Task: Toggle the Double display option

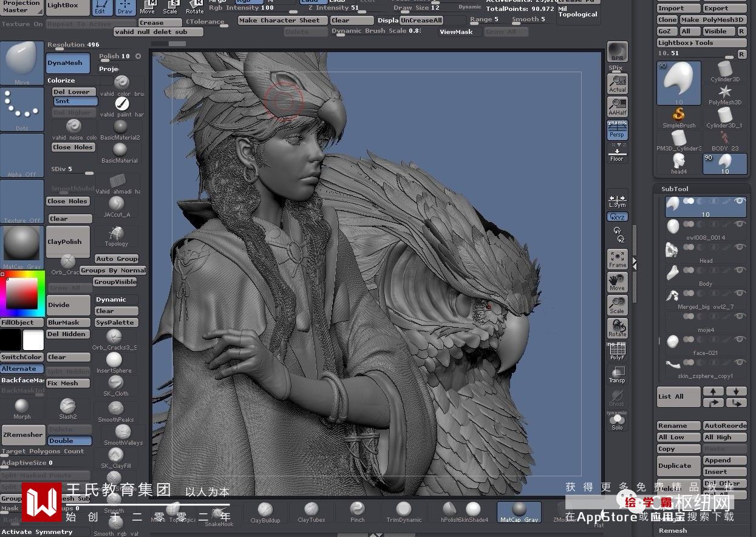Action: (69, 441)
